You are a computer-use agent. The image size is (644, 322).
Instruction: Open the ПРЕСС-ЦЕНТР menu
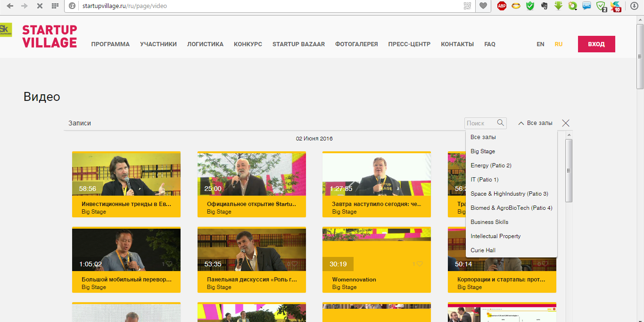(x=409, y=44)
